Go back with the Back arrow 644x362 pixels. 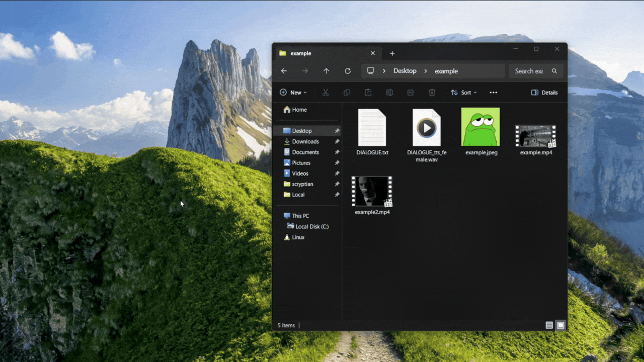click(284, 71)
